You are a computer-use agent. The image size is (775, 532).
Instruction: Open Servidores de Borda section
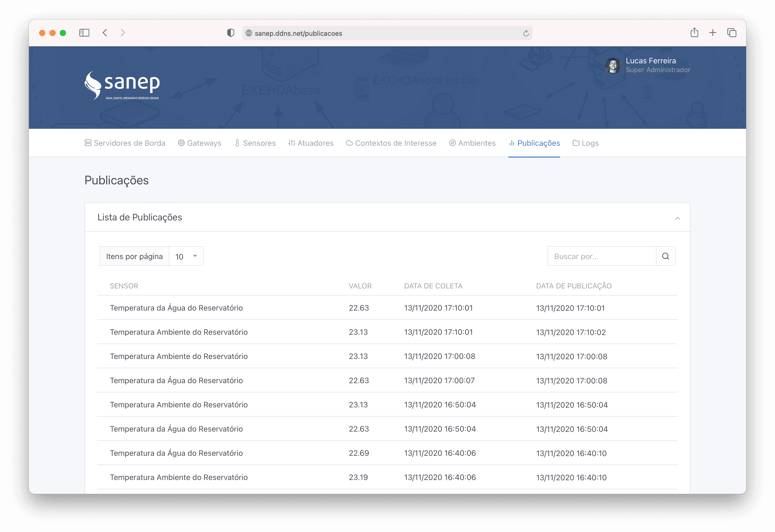point(125,143)
